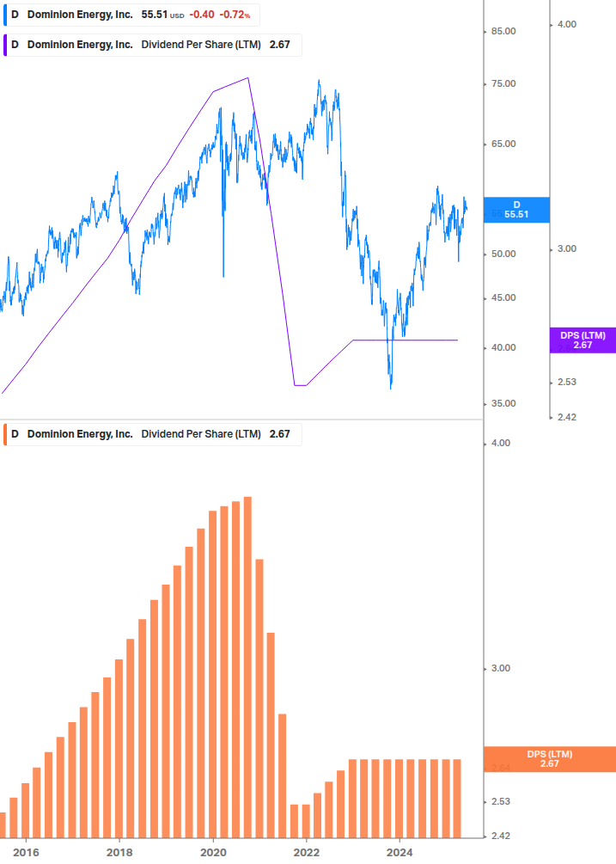
Task: Click the 2020 label on time axis
Action: click(x=213, y=853)
